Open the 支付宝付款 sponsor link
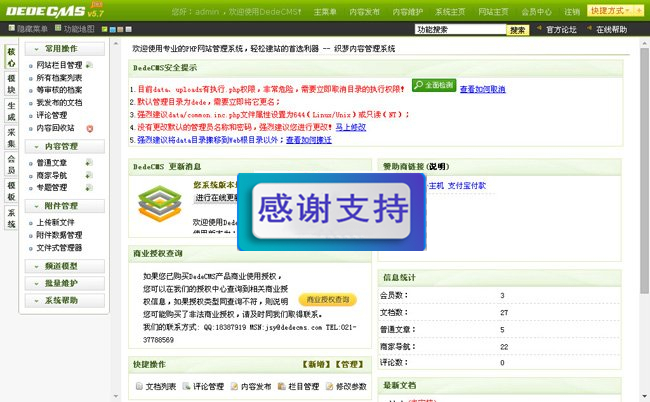This screenshot has height=402, width=650. (x=467, y=186)
